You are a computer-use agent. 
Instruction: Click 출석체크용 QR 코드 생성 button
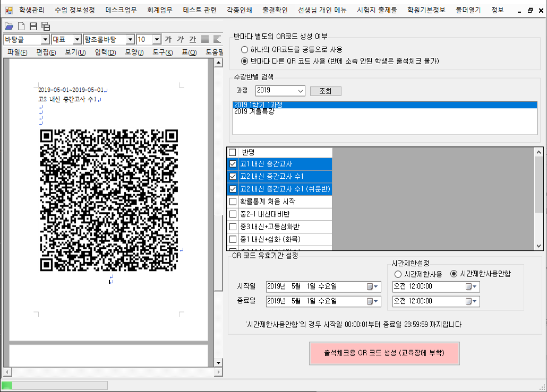pos(384,353)
